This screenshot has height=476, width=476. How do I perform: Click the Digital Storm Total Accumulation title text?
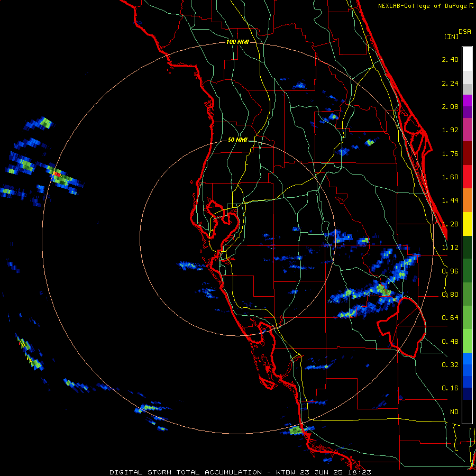[x=186, y=472]
